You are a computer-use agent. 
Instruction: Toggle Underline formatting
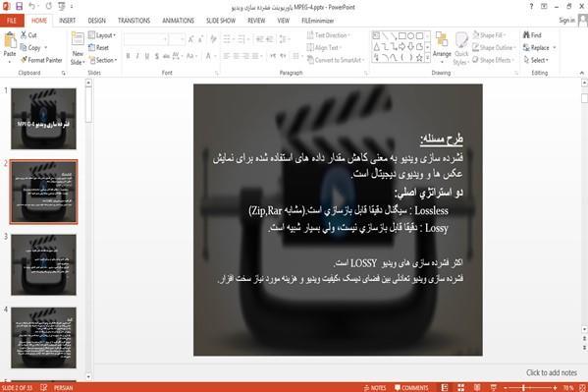147,56
